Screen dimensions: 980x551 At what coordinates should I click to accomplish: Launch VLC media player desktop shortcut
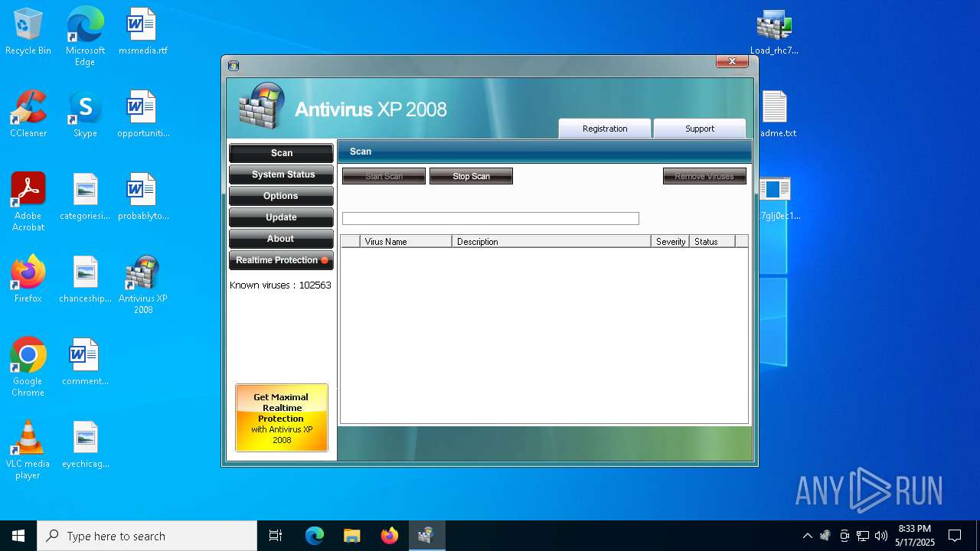[28, 450]
